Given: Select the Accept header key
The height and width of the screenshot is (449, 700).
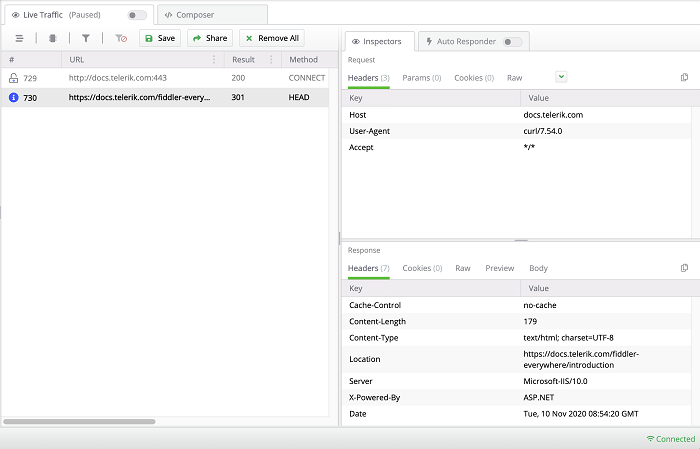Looking at the screenshot, I should click(x=361, y=147).
